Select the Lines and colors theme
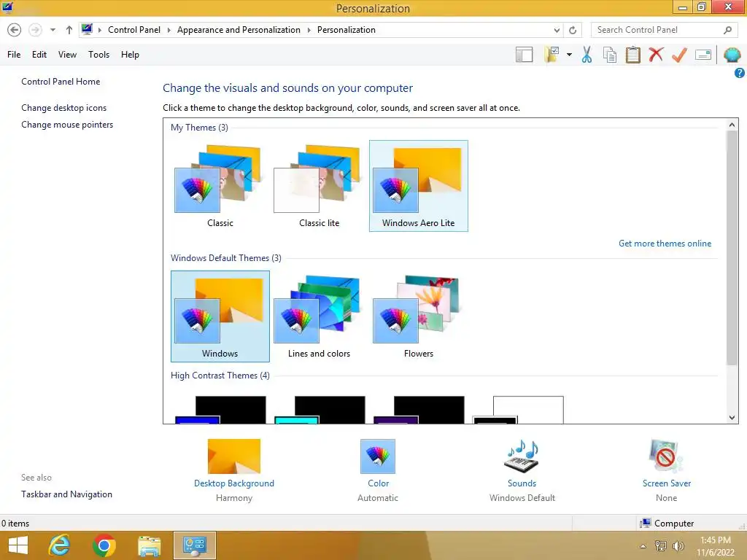The height and width of the screenshot is (560, 747). (320, 316)
